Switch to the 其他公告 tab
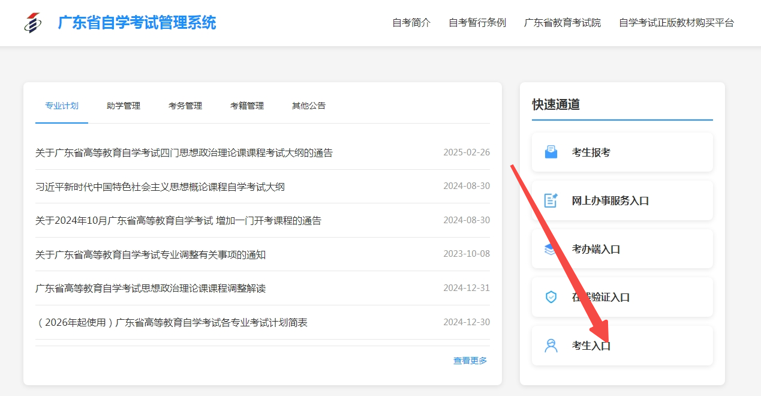This screenshot has height=396, width=761. click(309, 106)
